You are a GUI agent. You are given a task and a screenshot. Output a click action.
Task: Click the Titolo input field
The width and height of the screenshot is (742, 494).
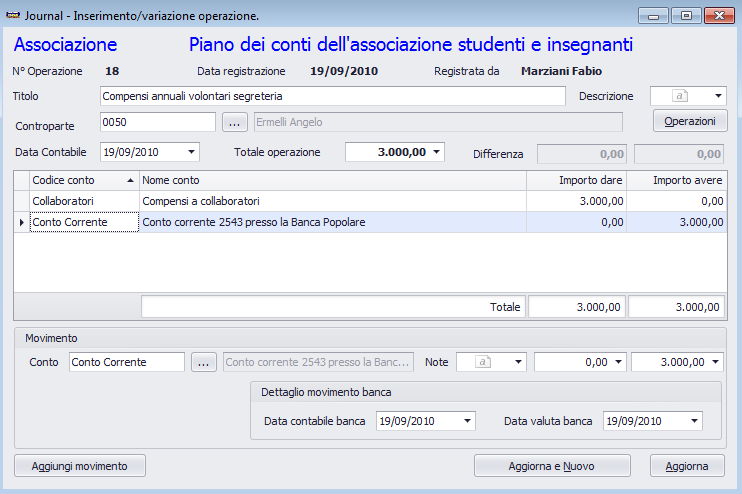pyautogui.click(x=333, y=96)
